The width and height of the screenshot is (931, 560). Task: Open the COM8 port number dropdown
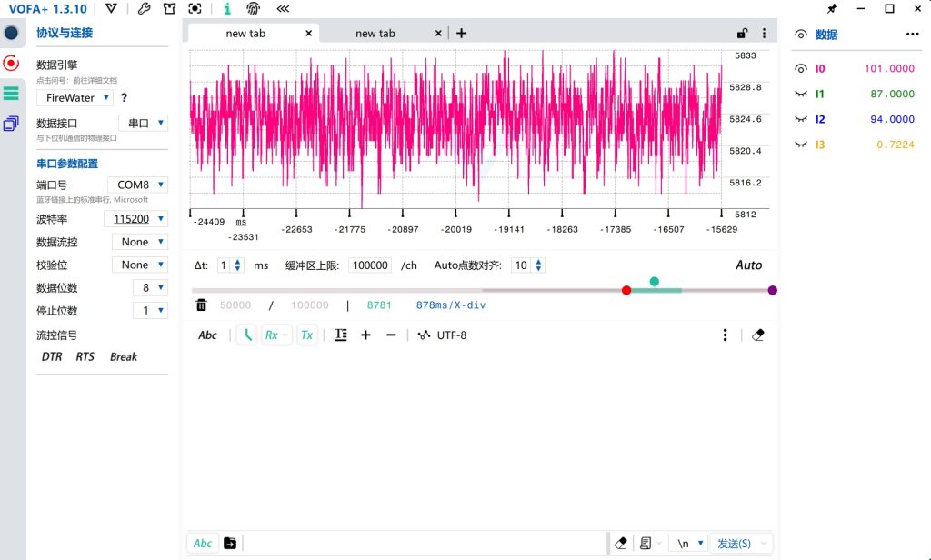pyautogui.click(x=137, y=185)
